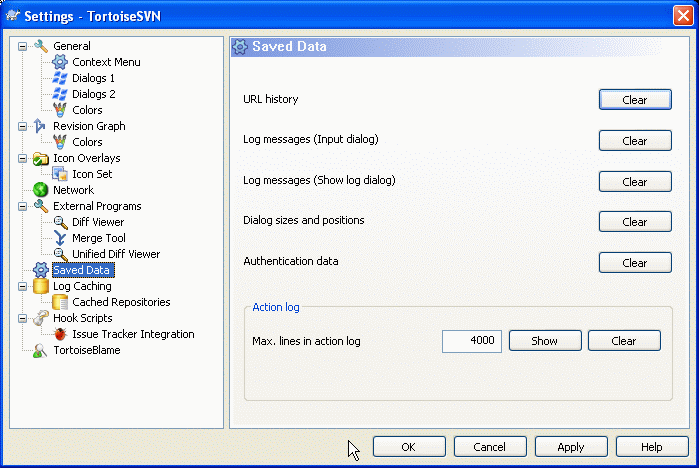Click the gear icon in the Saved Data header

[240, 46]
